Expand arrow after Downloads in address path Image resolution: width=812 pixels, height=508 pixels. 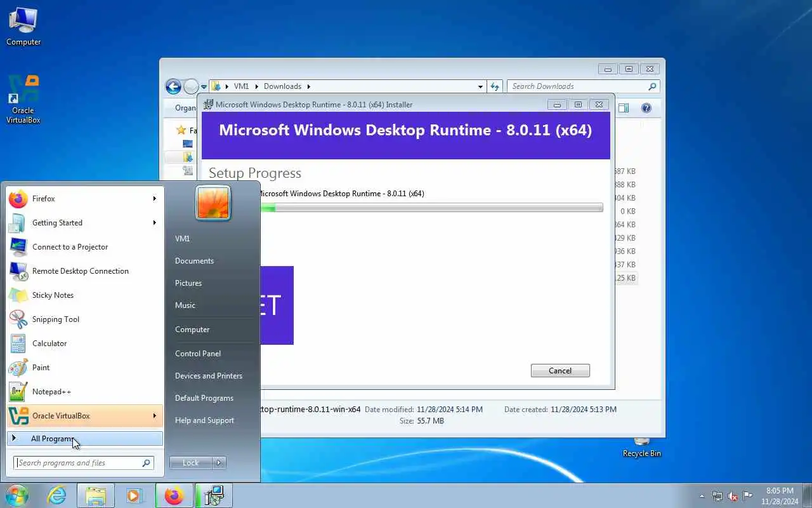click(309, 86)
